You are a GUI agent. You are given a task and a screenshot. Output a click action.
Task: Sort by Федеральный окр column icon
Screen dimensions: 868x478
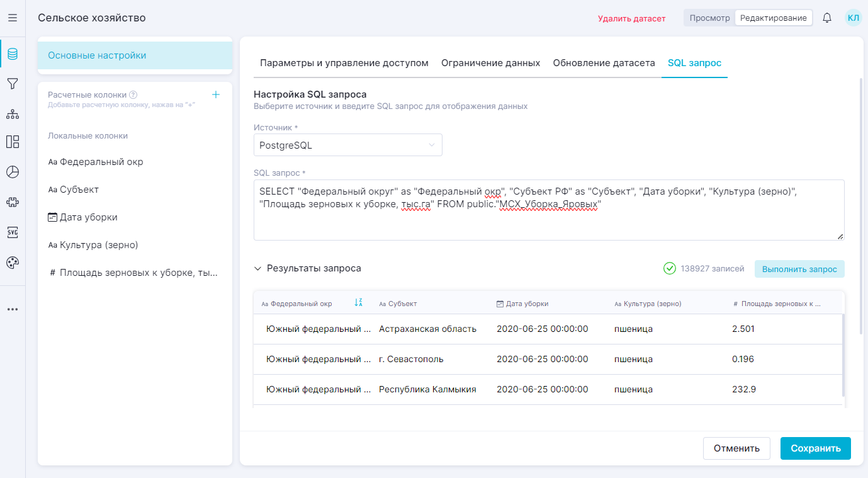point(358,303)
